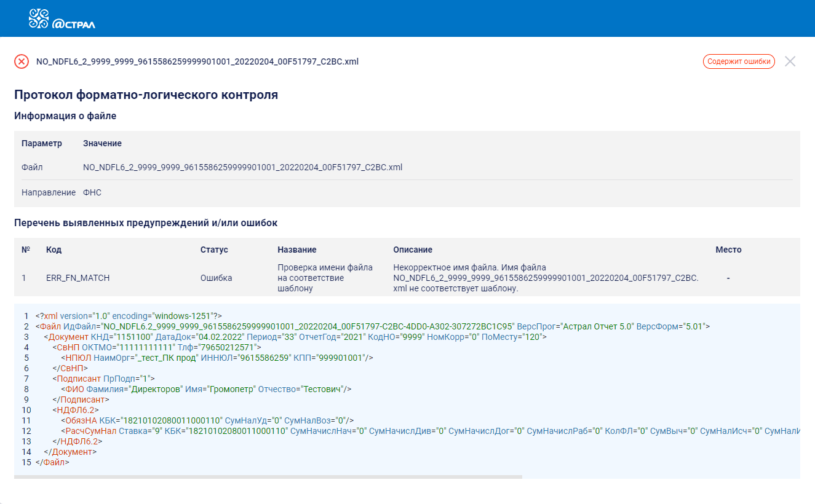Click the 'Ошибка' status cell
Screen dimensions: 815x504
point(216,278)
